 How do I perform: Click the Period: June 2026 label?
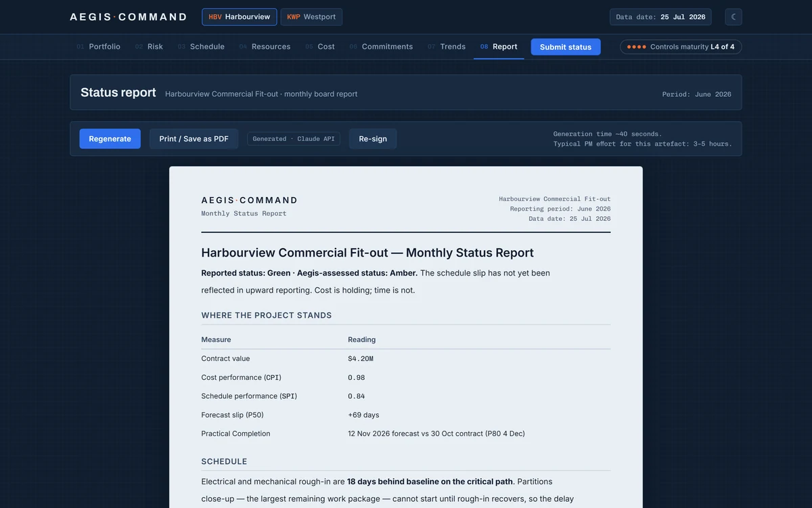point(696,94)
